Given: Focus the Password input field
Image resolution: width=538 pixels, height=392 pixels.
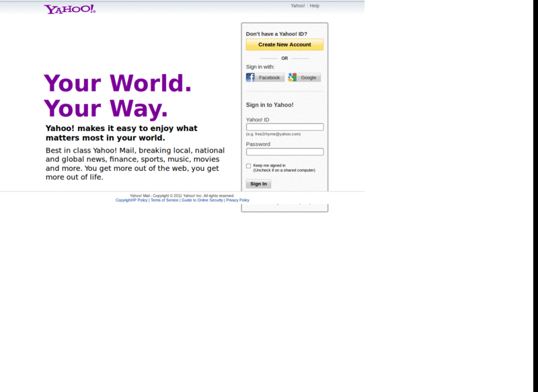Looking at the screenshot, I should (x=284, y=151).
